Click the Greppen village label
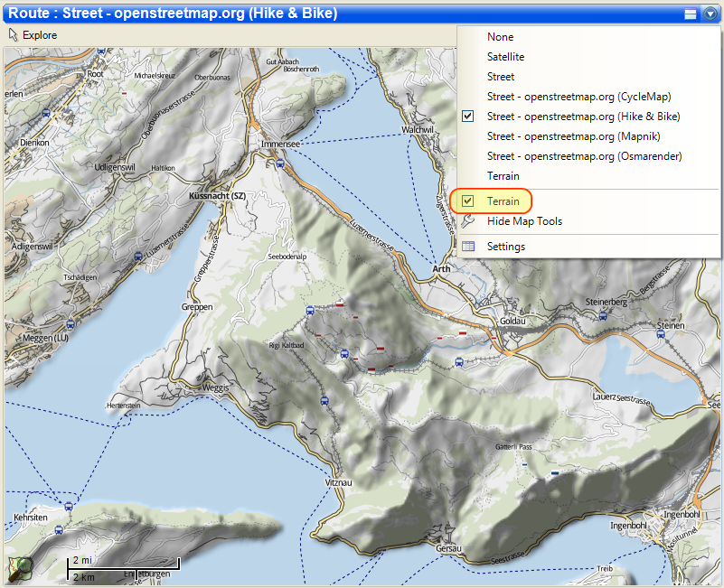Screen dimensions: 724x588 click(x=197, y=307)
